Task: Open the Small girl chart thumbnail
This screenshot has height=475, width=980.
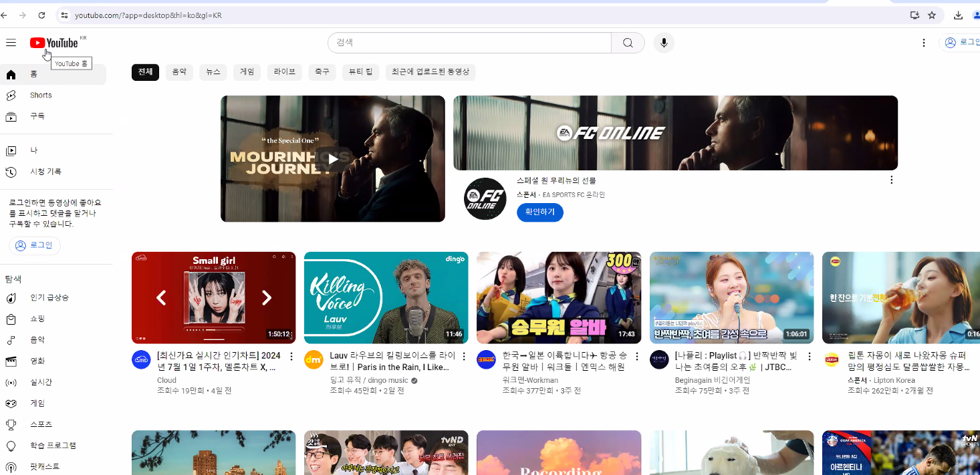Action: pyautogui.click(x=213, y=298)
